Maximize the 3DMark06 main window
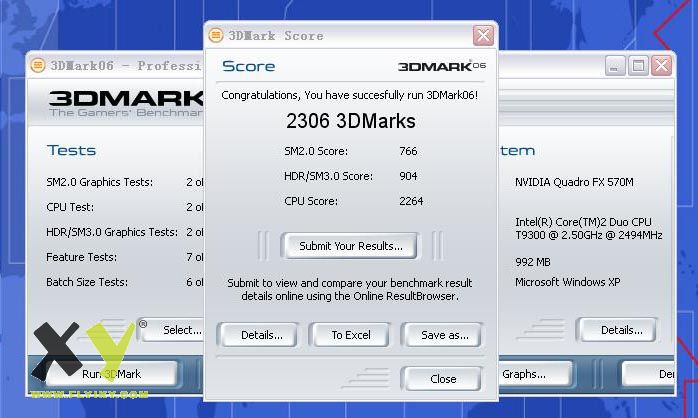This screenshot has width=698, height=418. [x=638, y=66]
